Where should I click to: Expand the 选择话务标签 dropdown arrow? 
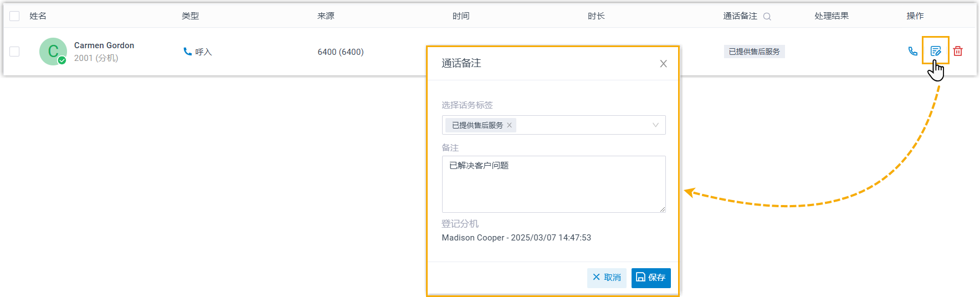click(x=655, y=125)
